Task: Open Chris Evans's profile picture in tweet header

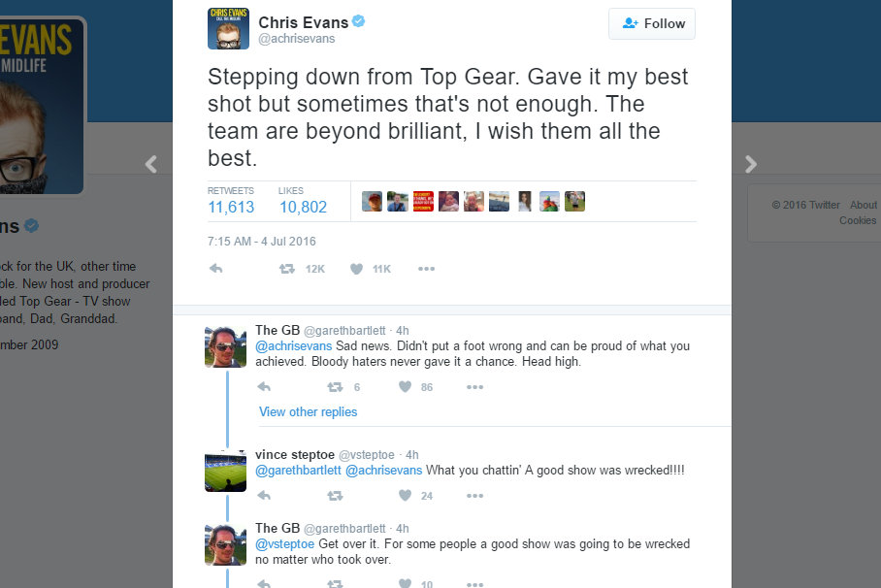Action: (228, 28)
